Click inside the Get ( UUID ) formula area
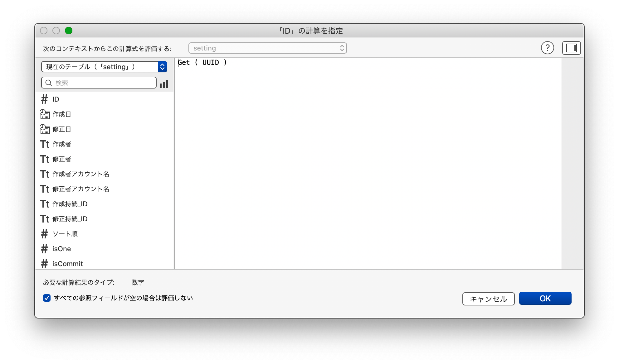The width and height of the screenshot is (619, 364). pos(343,125)
